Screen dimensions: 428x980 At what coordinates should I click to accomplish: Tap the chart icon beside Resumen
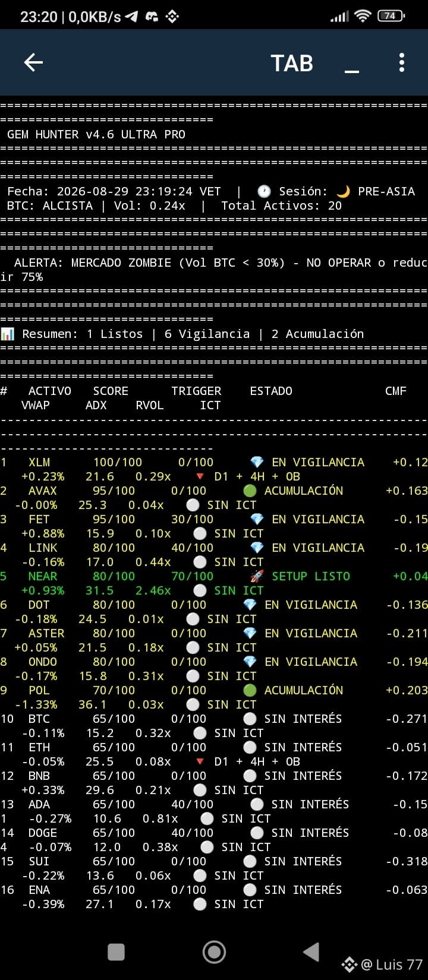[7, 334]
